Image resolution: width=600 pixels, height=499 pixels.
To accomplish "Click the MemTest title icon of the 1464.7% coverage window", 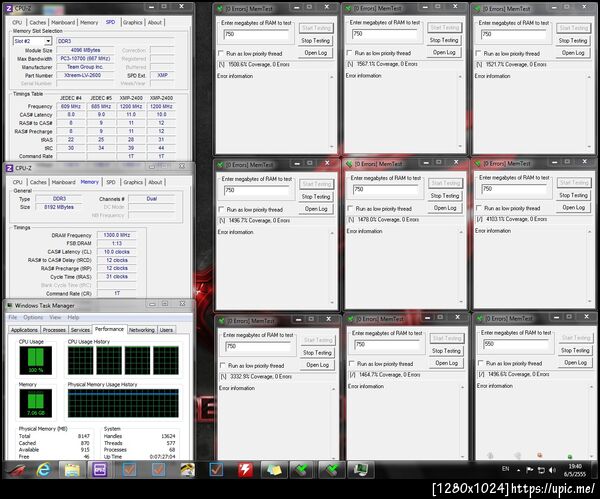I will [x=351, y=319].
